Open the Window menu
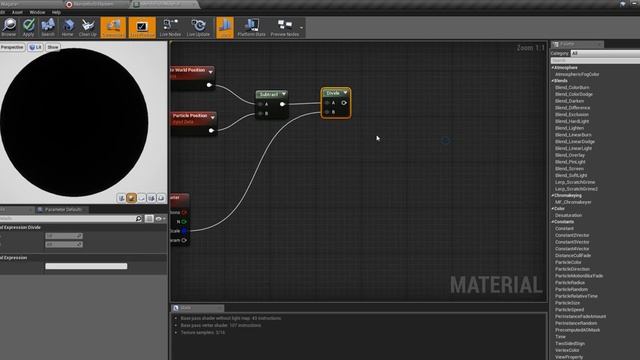Viewport: 640px width, 360px height. (37, 12)
